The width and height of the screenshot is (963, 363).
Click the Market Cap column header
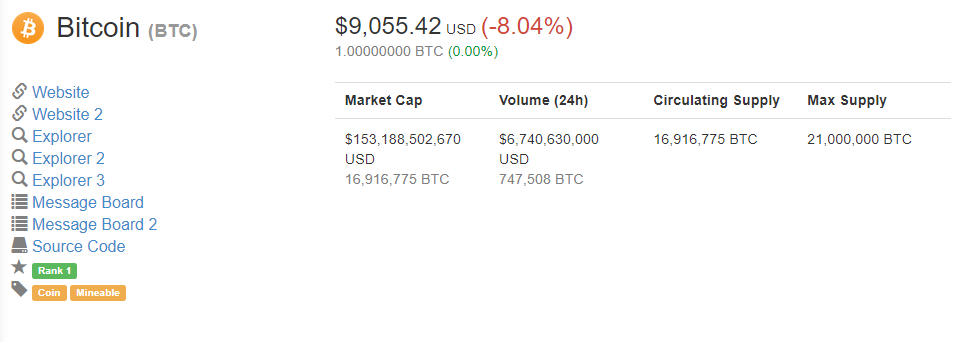point(384,101)
